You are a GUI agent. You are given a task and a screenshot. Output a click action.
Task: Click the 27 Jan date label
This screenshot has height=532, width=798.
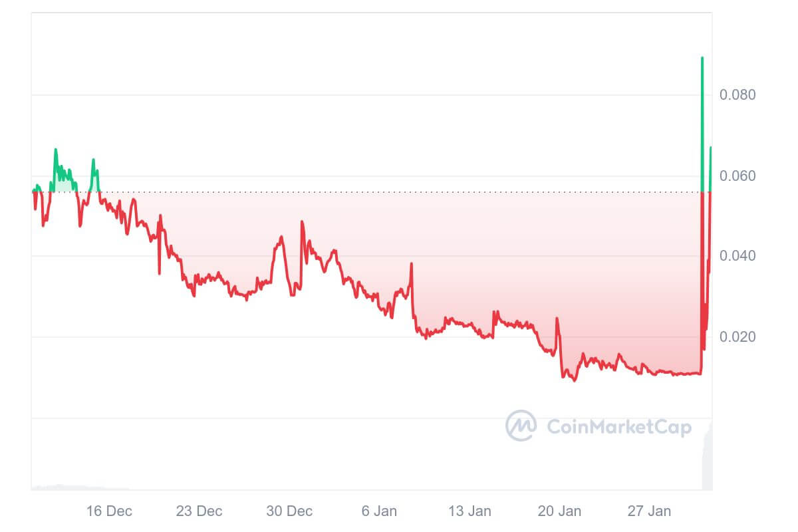coord(650,511)
